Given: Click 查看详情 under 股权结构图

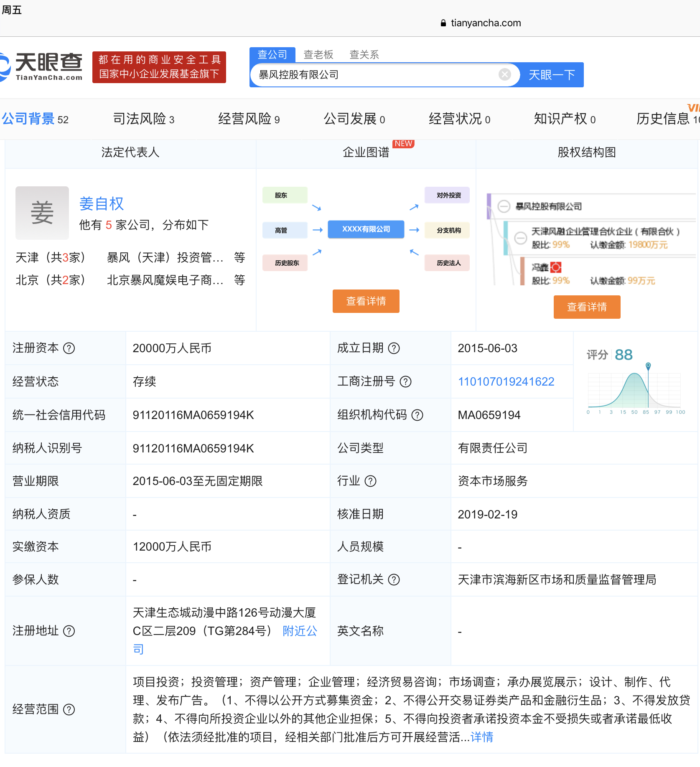Looking at the screenshot, I should (587, 307).
